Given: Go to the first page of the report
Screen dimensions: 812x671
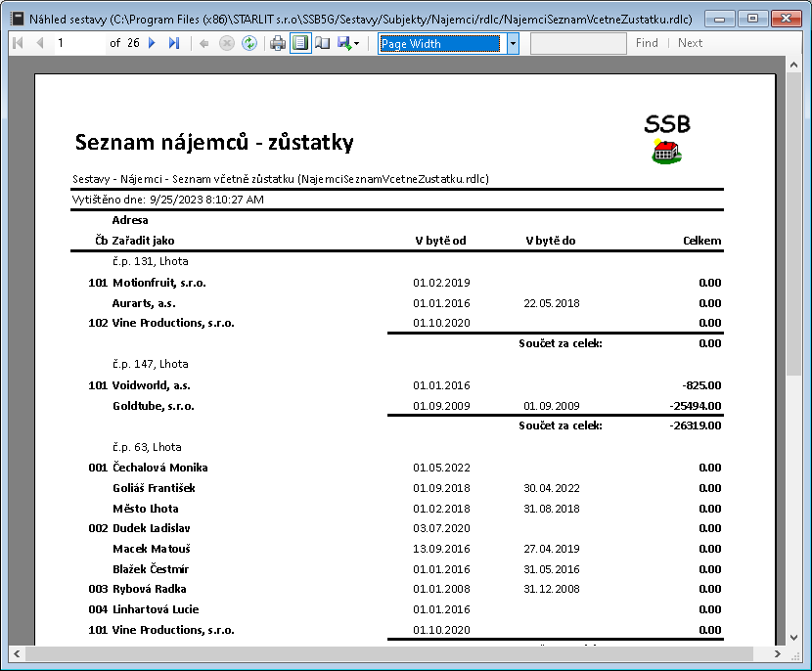Looking at the screenshot, I should pyautogui.click(x=18, y=43).
